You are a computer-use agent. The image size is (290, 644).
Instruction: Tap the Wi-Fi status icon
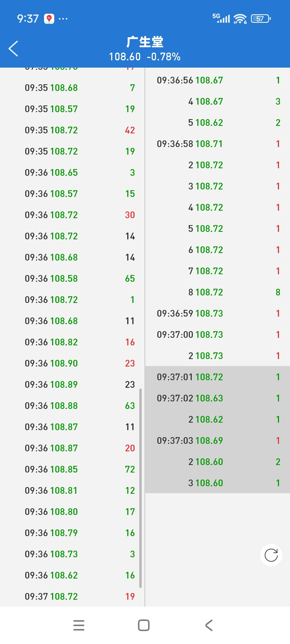point(240,19)
